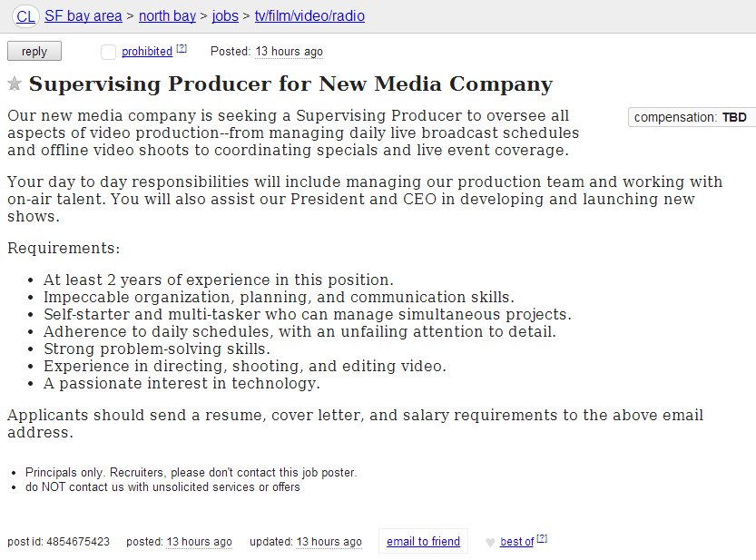756x560 pixels.
Task: Flag post via prohibited link
Action: (x=147, y=51)
